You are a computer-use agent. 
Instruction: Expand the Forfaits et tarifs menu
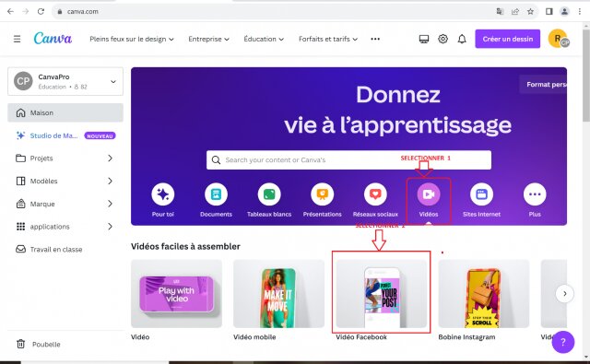[328, 39]
